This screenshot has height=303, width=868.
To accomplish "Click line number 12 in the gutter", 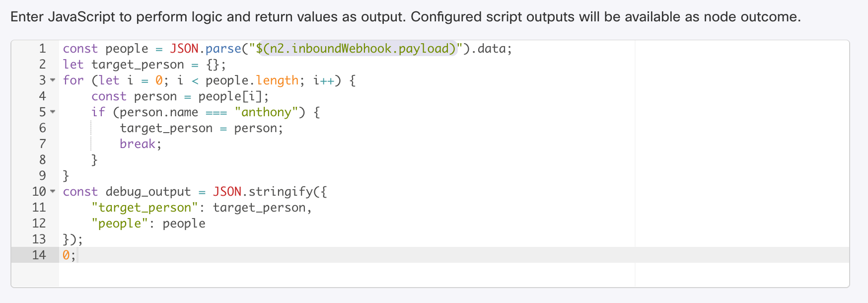I will point(39,224).
